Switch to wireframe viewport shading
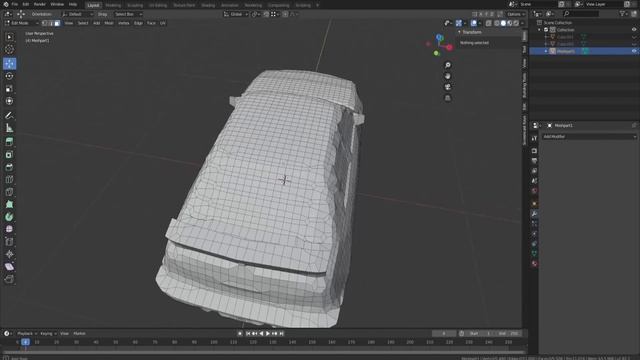Screen dimensions: 640x360 pyautogui.click(x=497, y=23)
